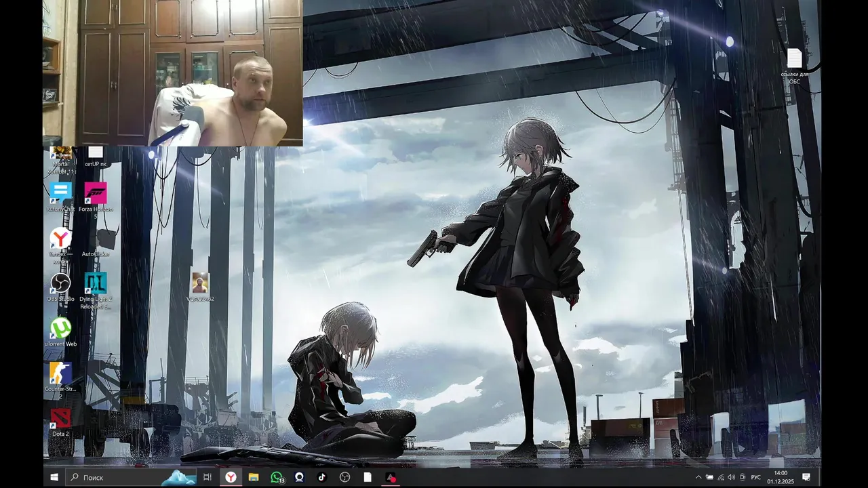868x488 pixels.
Task: Open the notification action center
Action: (806, 477)
